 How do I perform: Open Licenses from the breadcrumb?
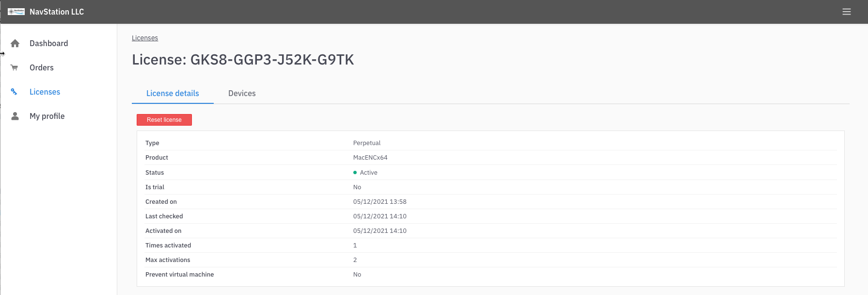[144, 37]
